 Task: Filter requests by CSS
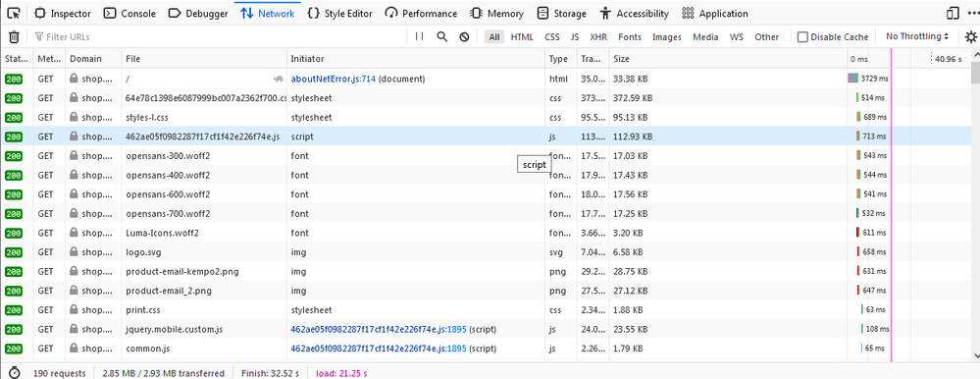[x=552, y=37]
